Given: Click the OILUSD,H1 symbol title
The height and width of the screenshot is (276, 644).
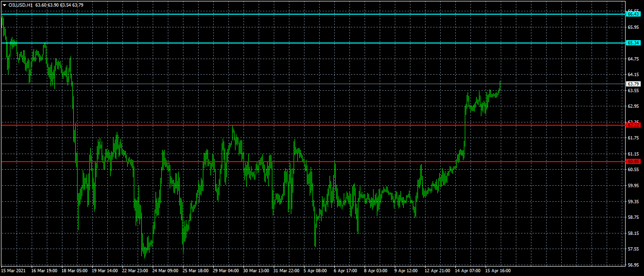Looking at the screenshot, I should 21,5.
